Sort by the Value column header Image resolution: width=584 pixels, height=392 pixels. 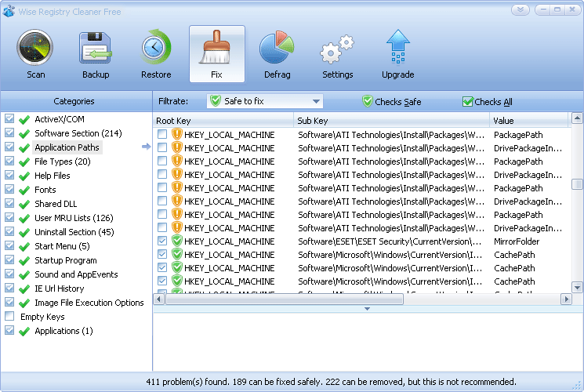coord(530,121)
